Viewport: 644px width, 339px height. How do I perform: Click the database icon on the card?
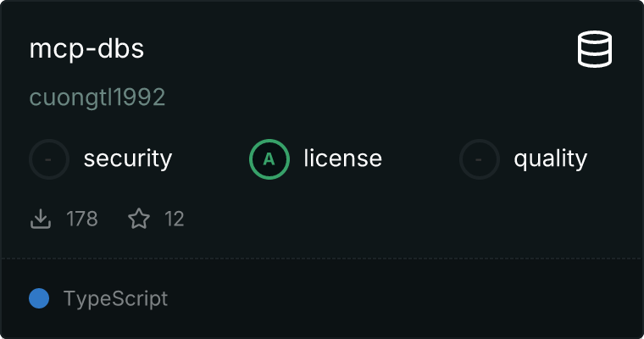595,49
